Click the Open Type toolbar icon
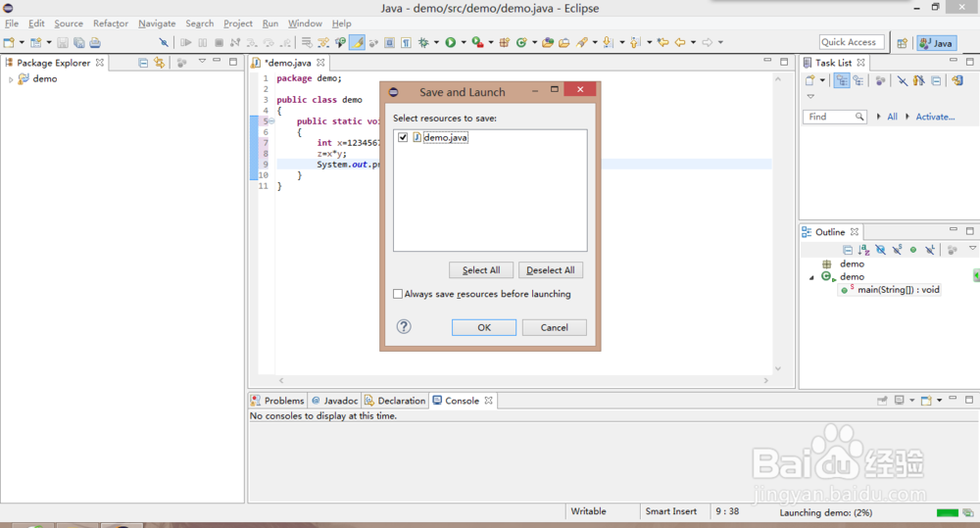The height and width of the screenshot is (528, 980). click(548, 42)
